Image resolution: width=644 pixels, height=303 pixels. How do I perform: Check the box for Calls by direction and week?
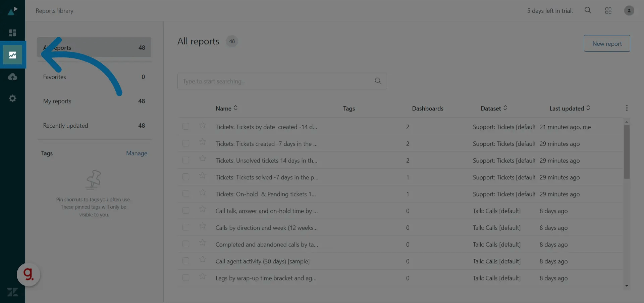[x=186, y=227]
